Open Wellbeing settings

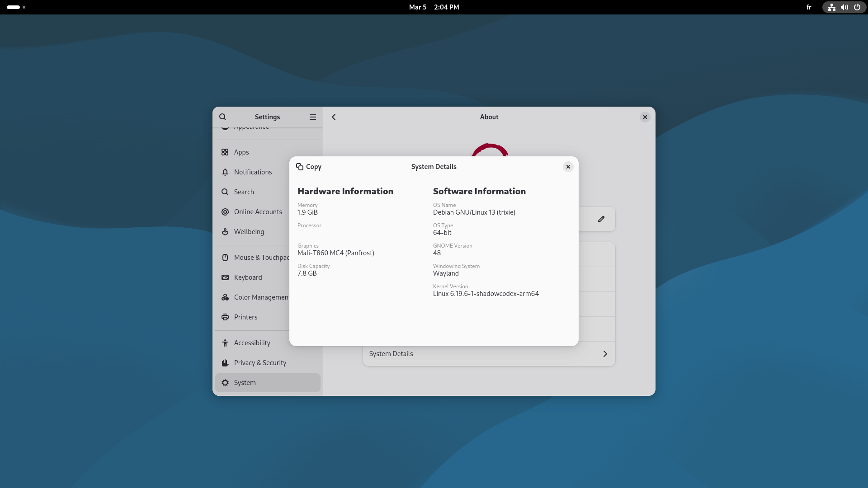pos(249,232)
